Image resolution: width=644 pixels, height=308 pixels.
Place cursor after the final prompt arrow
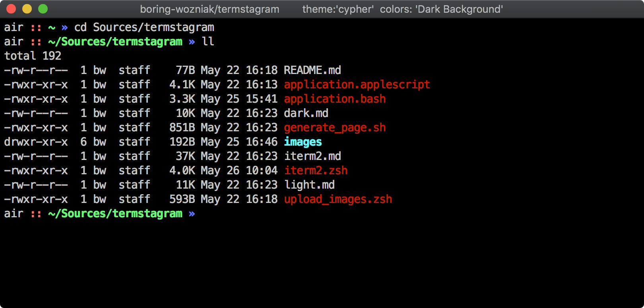(x=202, y=214)
